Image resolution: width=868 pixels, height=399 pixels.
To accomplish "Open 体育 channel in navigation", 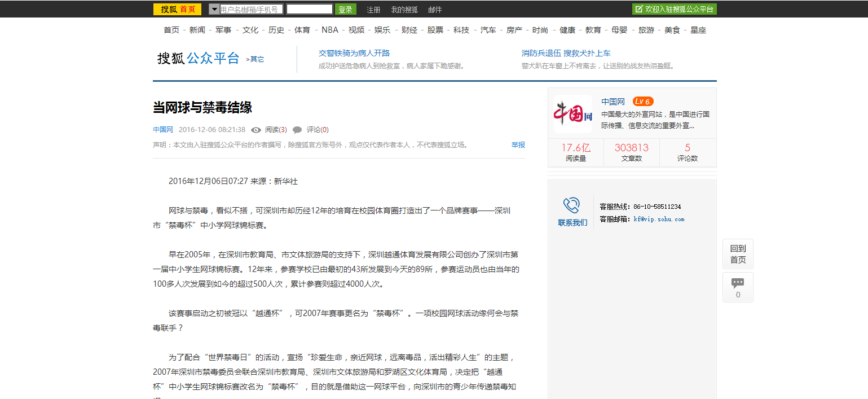I will (302, 30).
